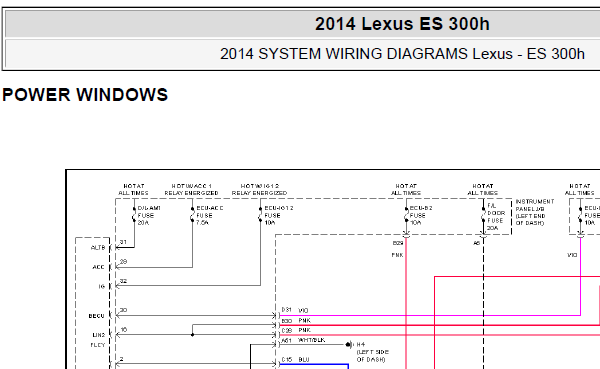Click connector pin "A51" label
The height and width of the screenshot is (369, 600).
pyautogui.click(x=287, y=340)
